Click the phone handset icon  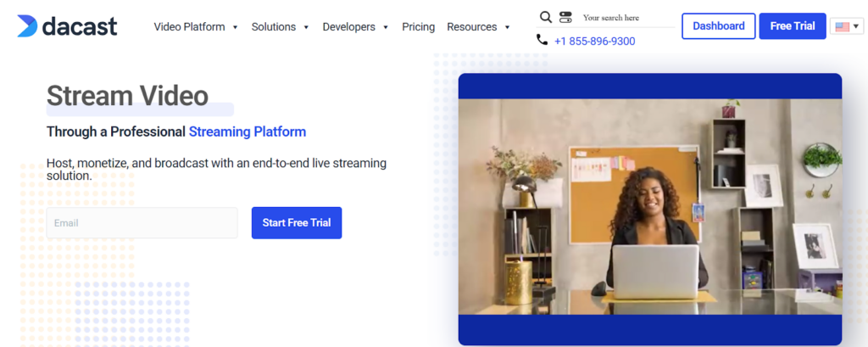point(542,40)
